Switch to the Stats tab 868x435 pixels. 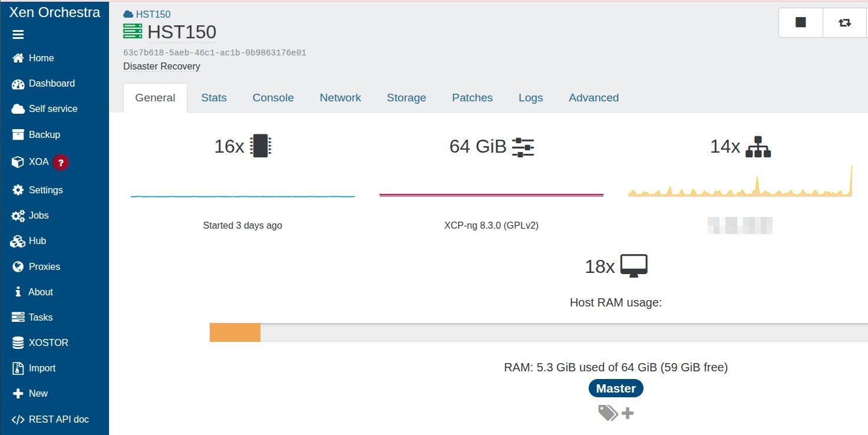[x=213, y=98]
